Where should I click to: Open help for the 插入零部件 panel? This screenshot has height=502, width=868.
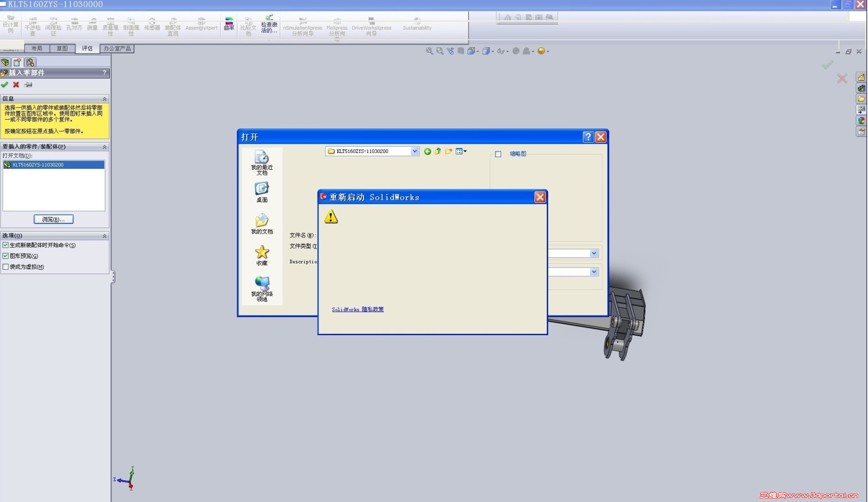click(104, 73)
